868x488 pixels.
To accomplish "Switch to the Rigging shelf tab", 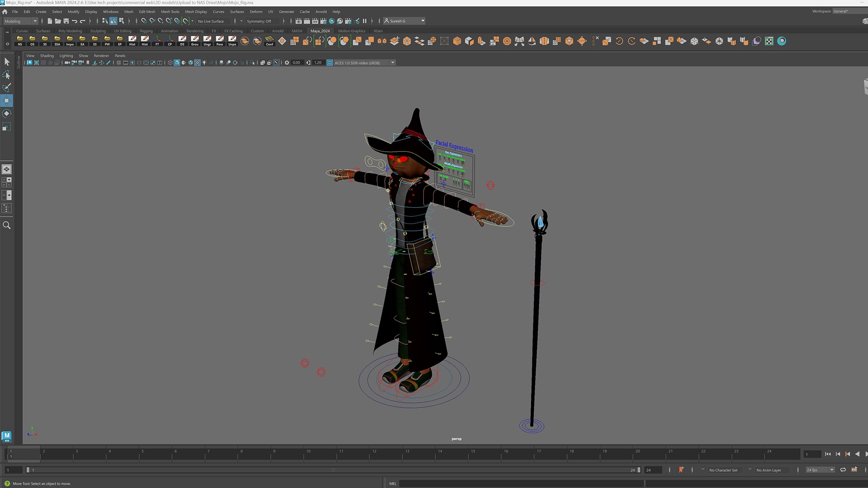I will tap(146, 31).
